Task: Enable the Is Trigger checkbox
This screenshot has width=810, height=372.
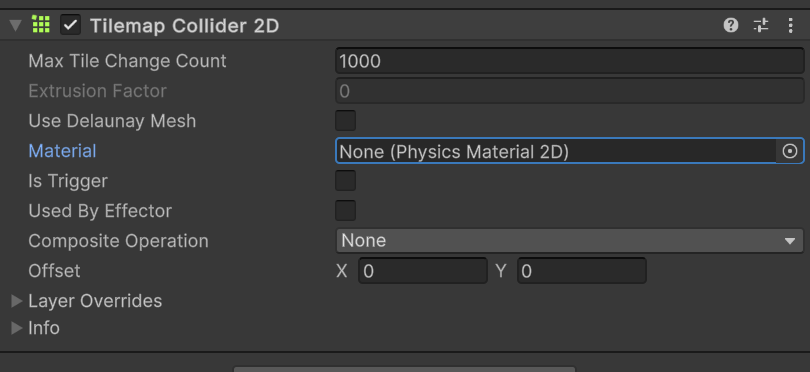Action: pos(346,181)
